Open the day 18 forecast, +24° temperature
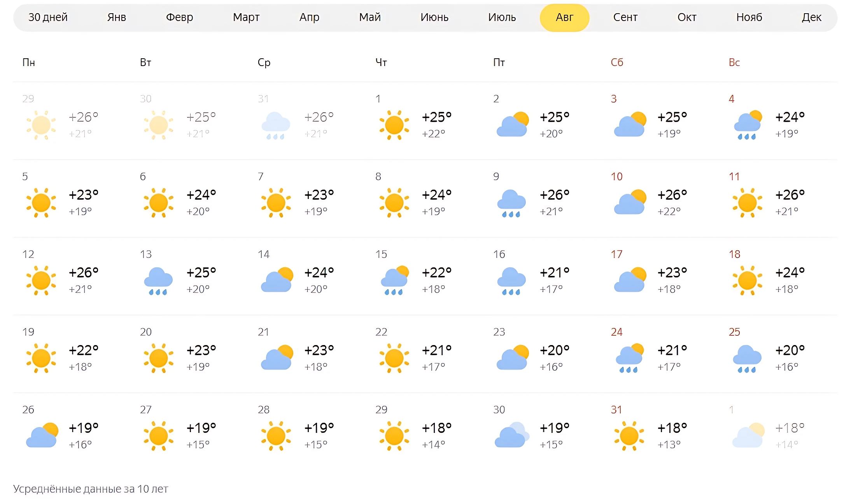844x504 pixels. coord(790,273)
